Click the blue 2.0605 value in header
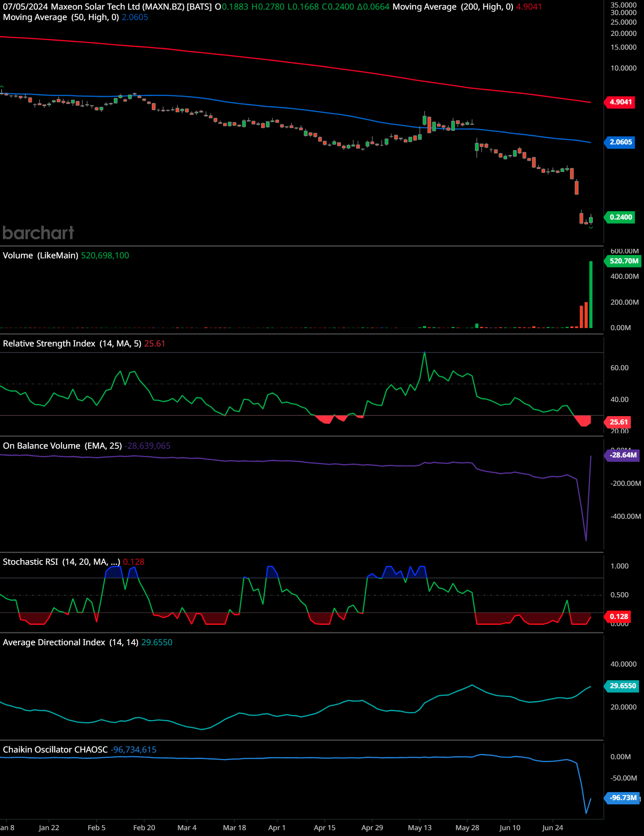This screenshot has height=836, width=644. [135, 17]
